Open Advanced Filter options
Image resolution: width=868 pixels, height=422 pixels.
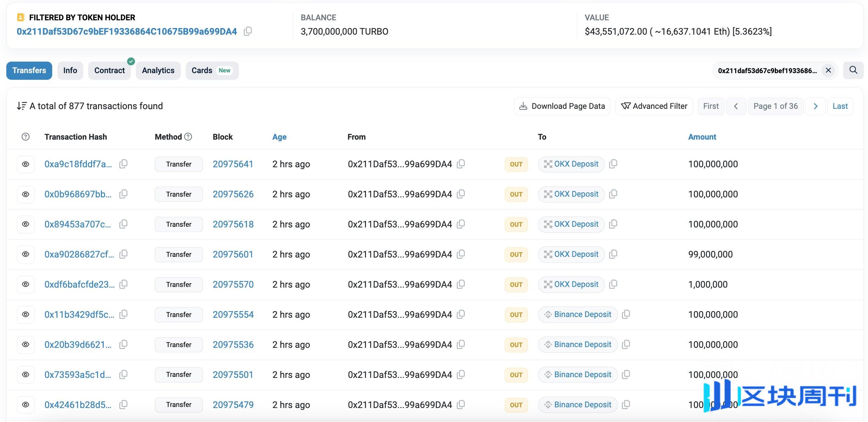654,106
